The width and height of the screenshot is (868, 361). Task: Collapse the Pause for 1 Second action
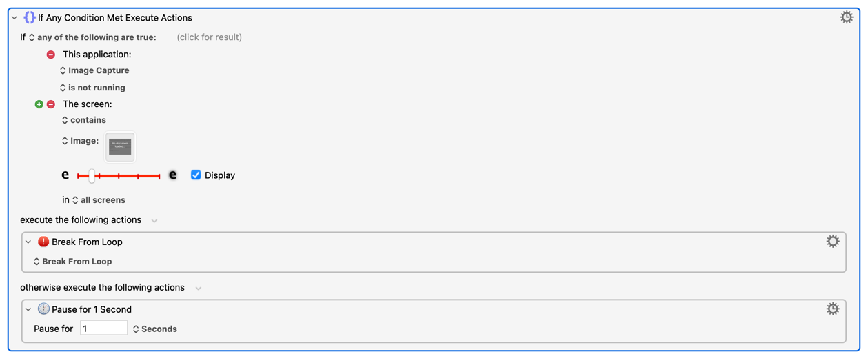pyautogui.click(x=28, y=310)
